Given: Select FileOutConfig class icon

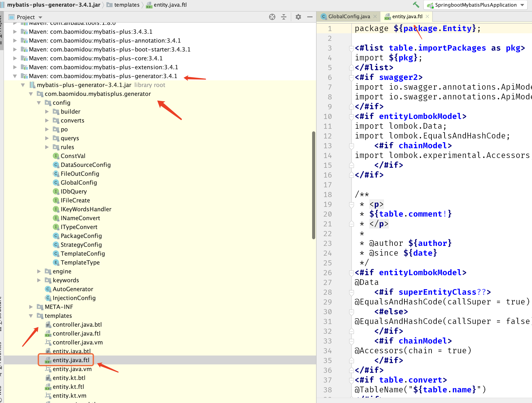Looking at the screenshot, I should coord(56,174).
